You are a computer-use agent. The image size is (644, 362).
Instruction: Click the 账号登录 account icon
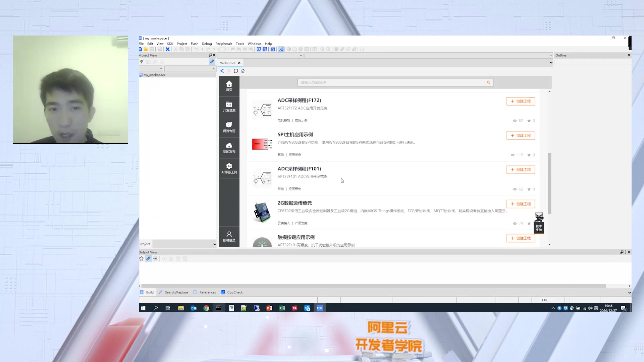click(x=229, y=237)
